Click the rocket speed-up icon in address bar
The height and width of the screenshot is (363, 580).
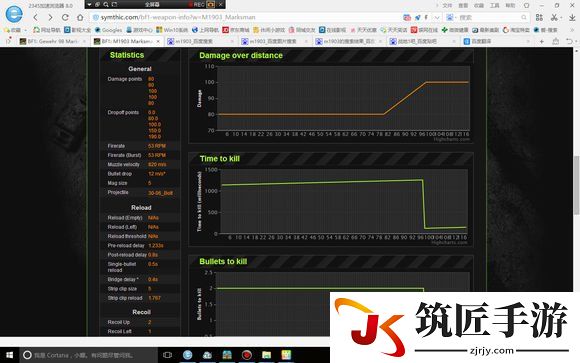tap(418, 17)
